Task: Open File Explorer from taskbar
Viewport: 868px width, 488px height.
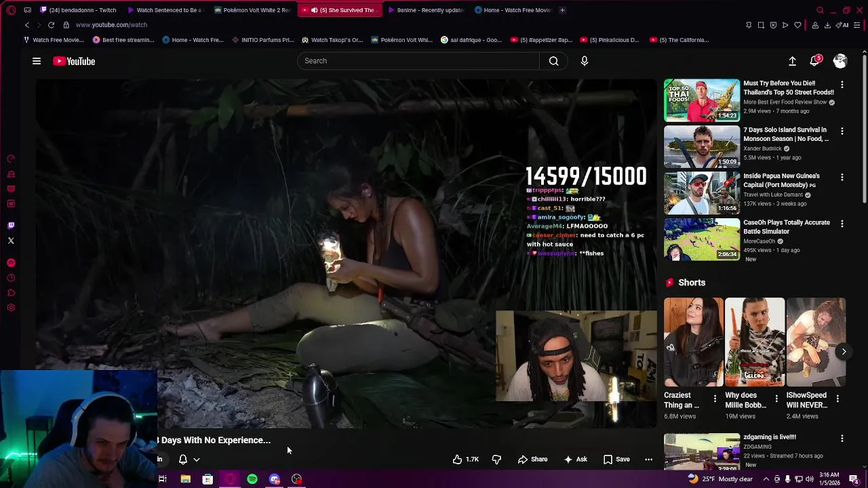Action: 185,479
